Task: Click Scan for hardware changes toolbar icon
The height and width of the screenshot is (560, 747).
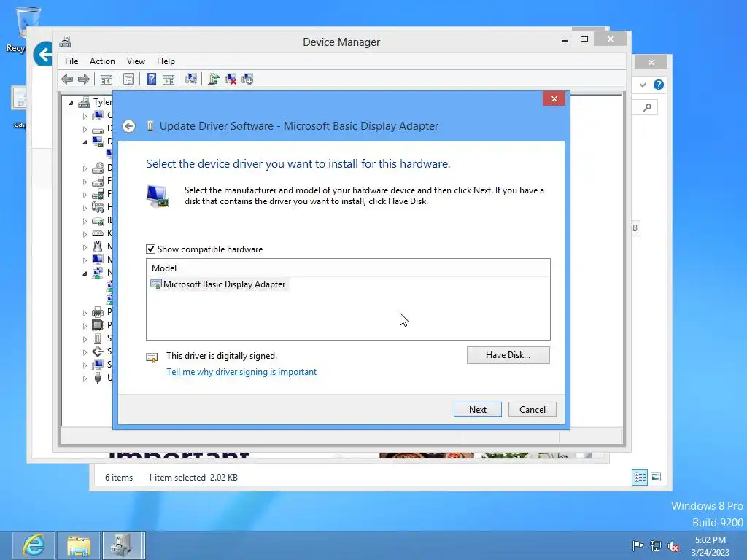Action: (x=191, y=79)
